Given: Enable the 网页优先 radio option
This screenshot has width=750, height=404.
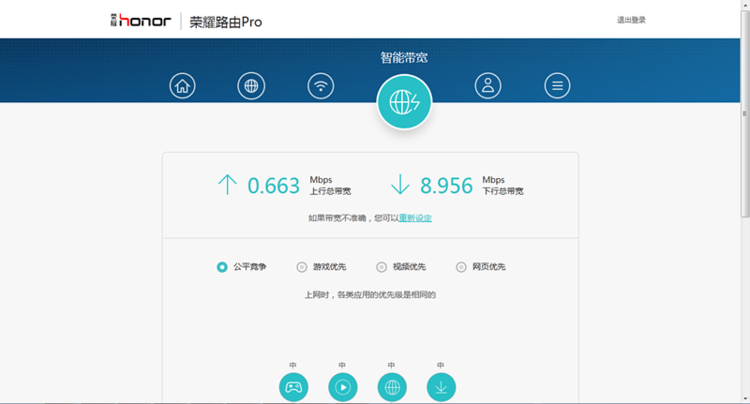Looking at the screenshot, I should click(x=461, y=267).
